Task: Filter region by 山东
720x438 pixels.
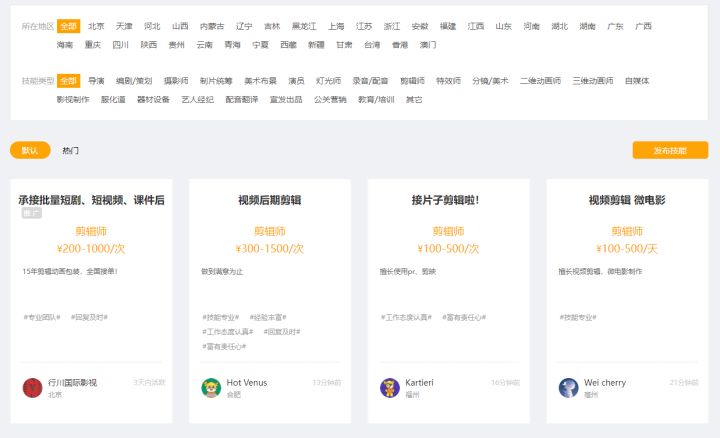Action: coord(503,26)
